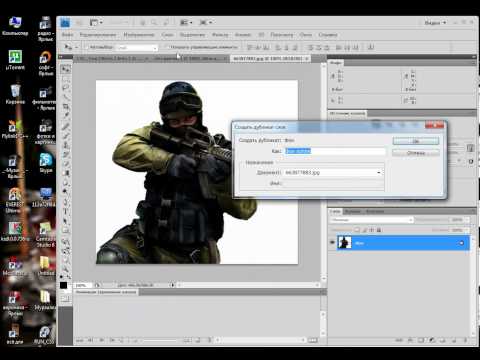Select the Move tool in the toolbox
This screenshot has height=360, width=480.
66,69
